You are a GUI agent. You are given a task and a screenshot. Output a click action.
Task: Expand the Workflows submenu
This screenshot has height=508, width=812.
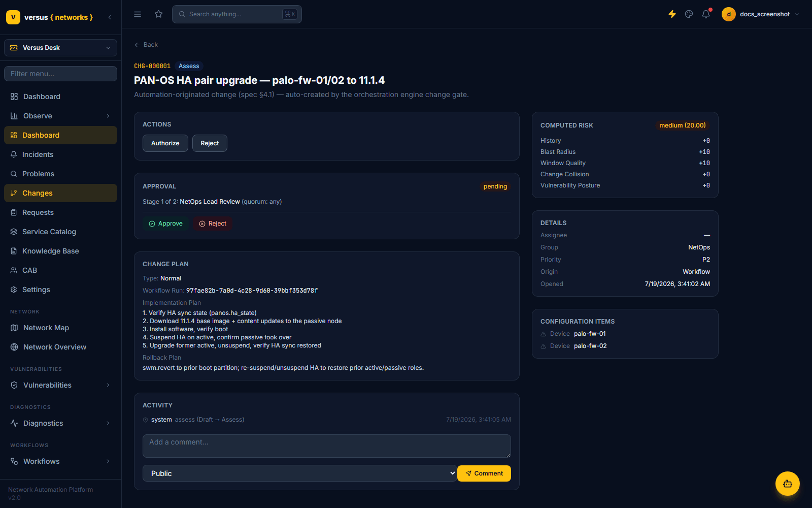60,461
